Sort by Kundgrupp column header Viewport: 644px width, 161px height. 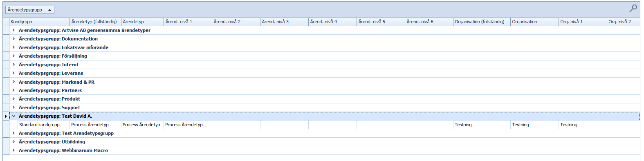coord(40,22)
